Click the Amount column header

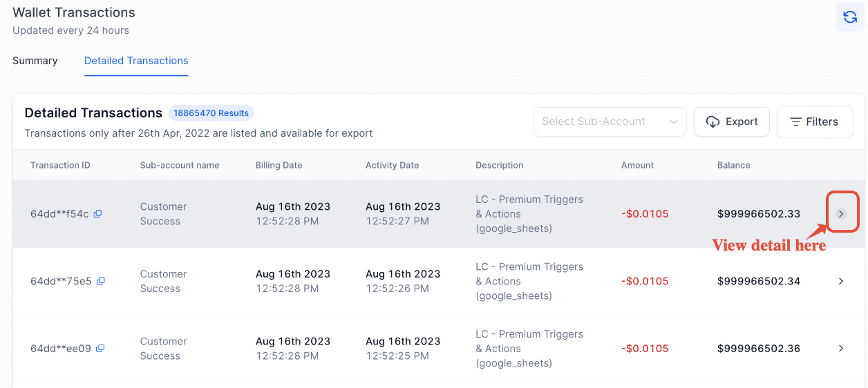pos(637,165)
